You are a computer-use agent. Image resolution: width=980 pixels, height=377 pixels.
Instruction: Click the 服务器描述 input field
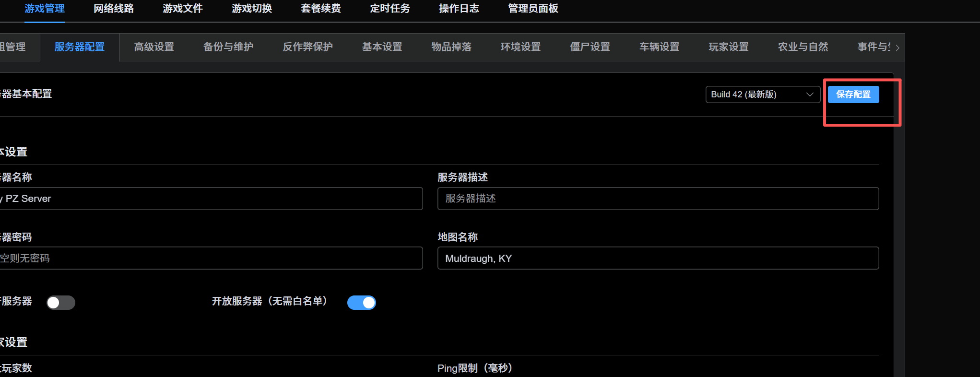(x=658, y=199)
